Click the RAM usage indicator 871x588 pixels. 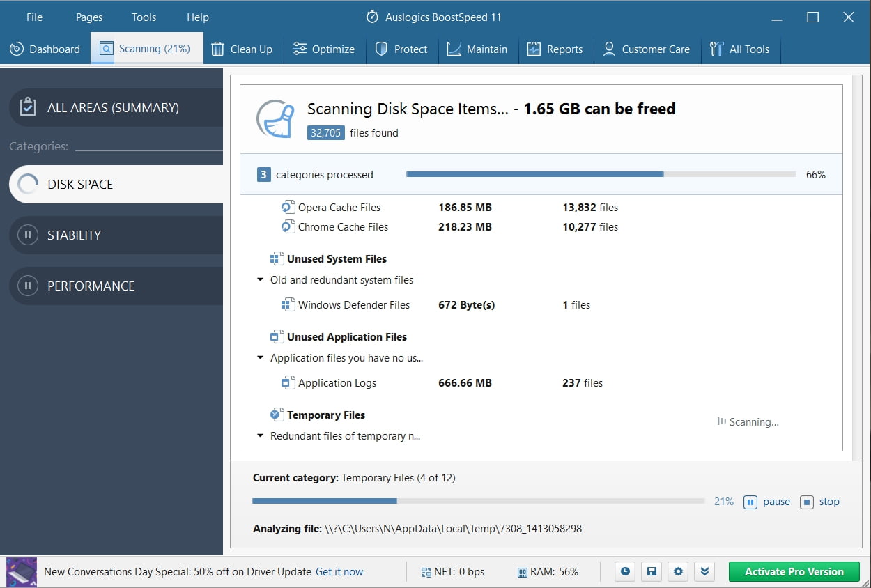tap(548, 572)
